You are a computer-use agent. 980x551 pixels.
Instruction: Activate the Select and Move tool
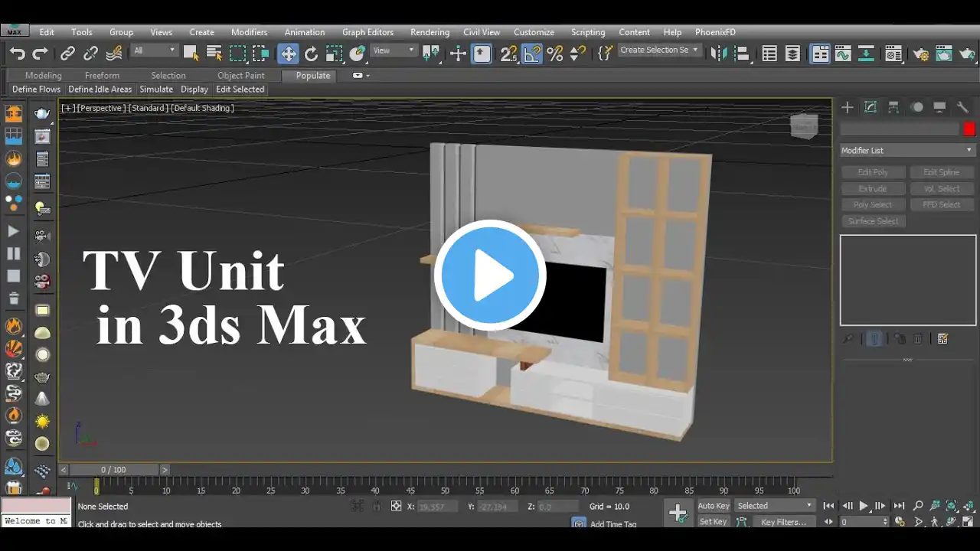tap(288, 54)
